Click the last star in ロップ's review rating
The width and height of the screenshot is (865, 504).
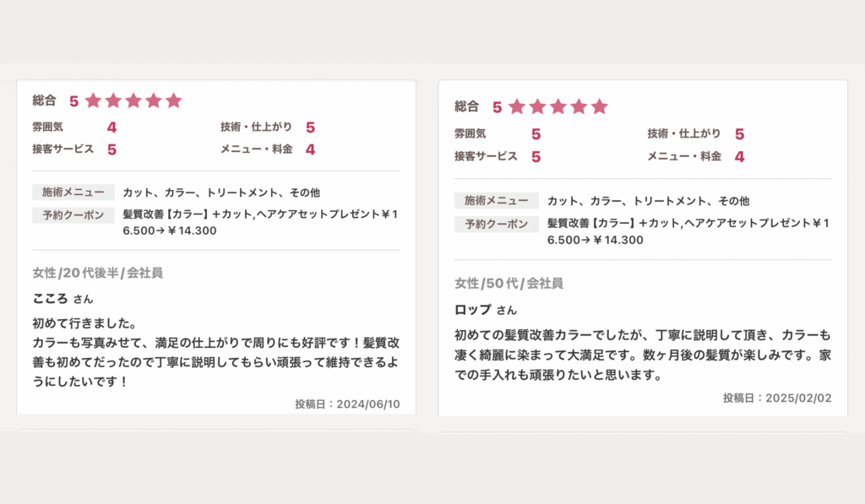tap(600, 106)
